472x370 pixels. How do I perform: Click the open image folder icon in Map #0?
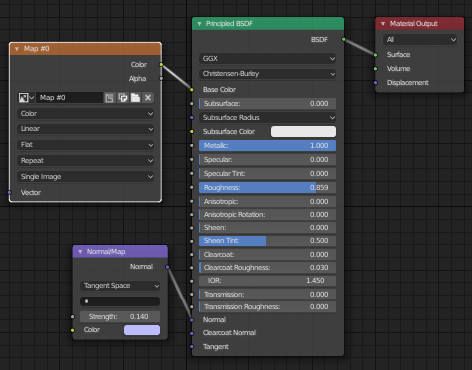click(x=135, y=98)
